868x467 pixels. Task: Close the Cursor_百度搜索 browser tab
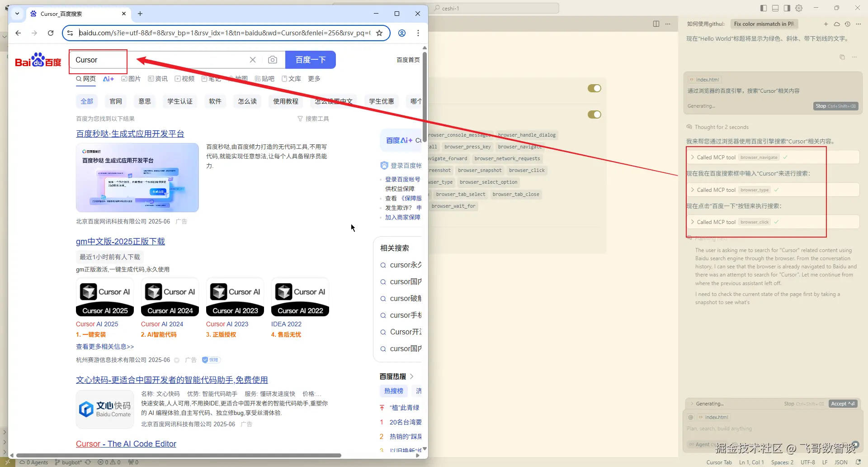tap(124, 14)
